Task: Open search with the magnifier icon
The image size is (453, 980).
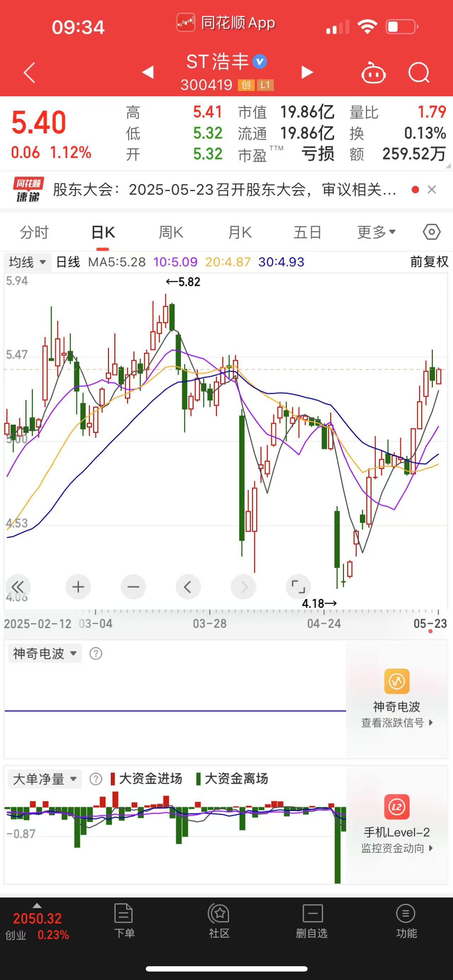Action: (x=419, y=72)
